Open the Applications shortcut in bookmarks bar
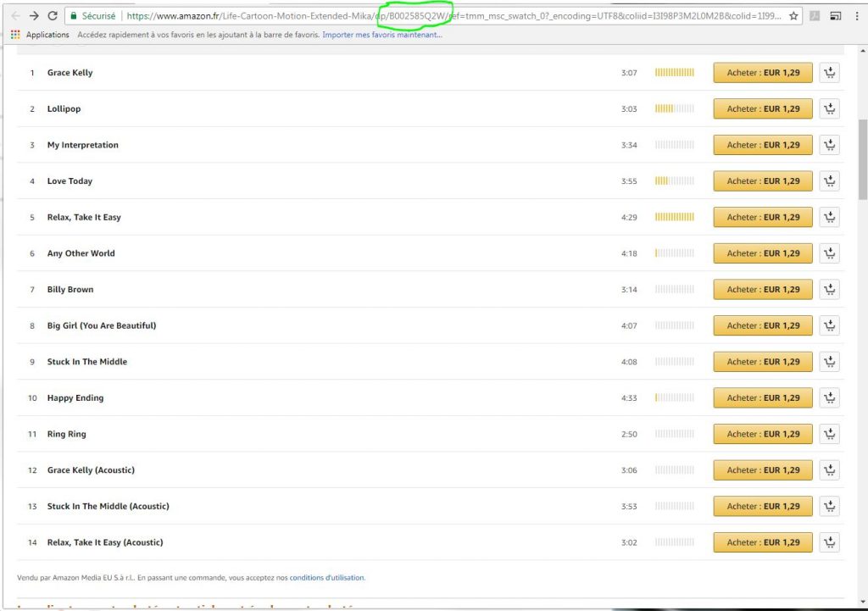Screen dimensions: 868x611 pos(41,35)
